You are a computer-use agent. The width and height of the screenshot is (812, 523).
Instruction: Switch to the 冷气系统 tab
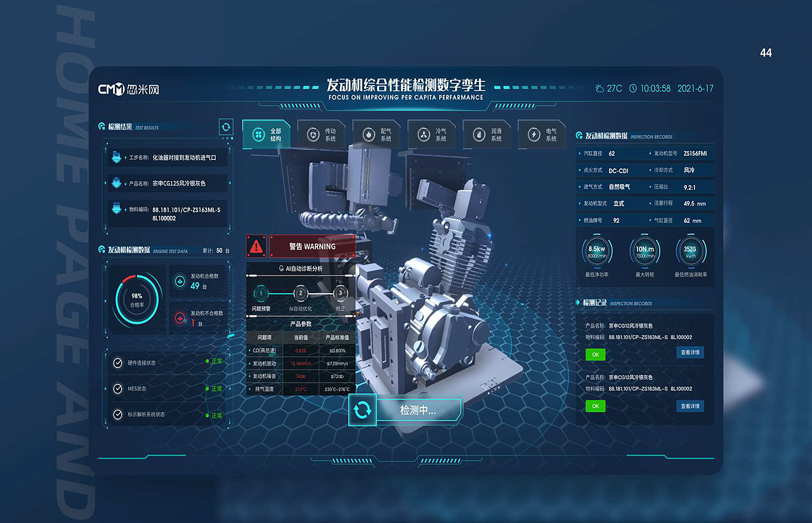432,135
